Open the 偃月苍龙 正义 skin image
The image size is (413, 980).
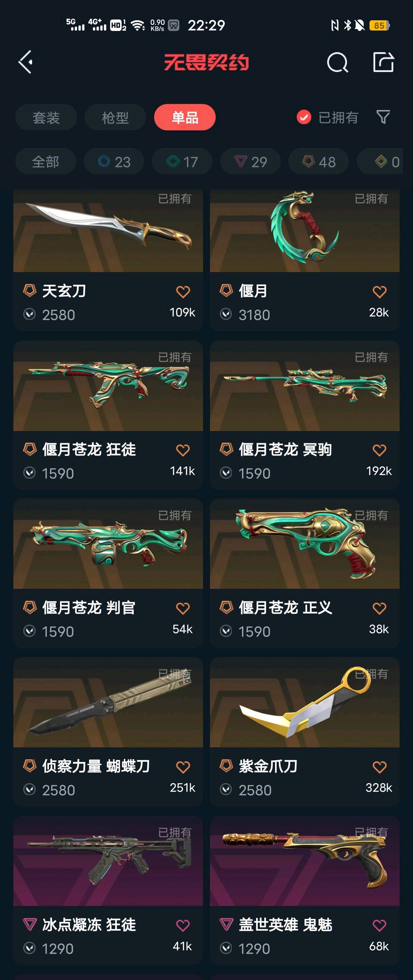click(305, 544)
